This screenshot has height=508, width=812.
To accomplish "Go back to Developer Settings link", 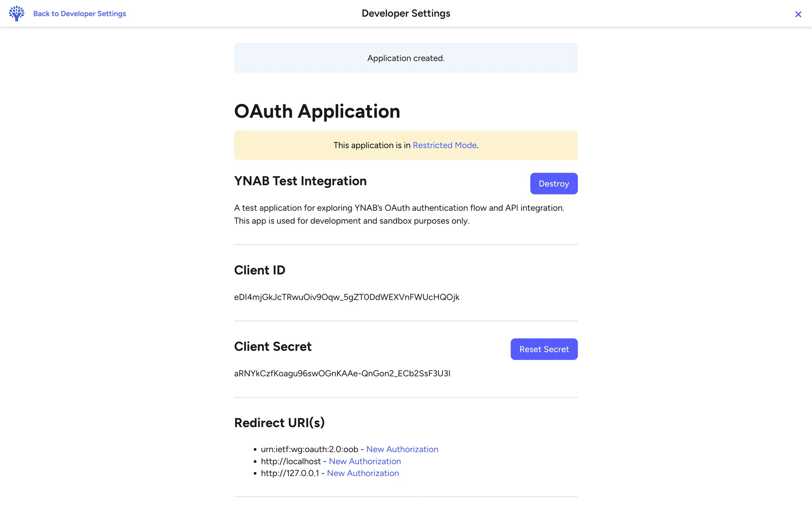I will (80, 14).
